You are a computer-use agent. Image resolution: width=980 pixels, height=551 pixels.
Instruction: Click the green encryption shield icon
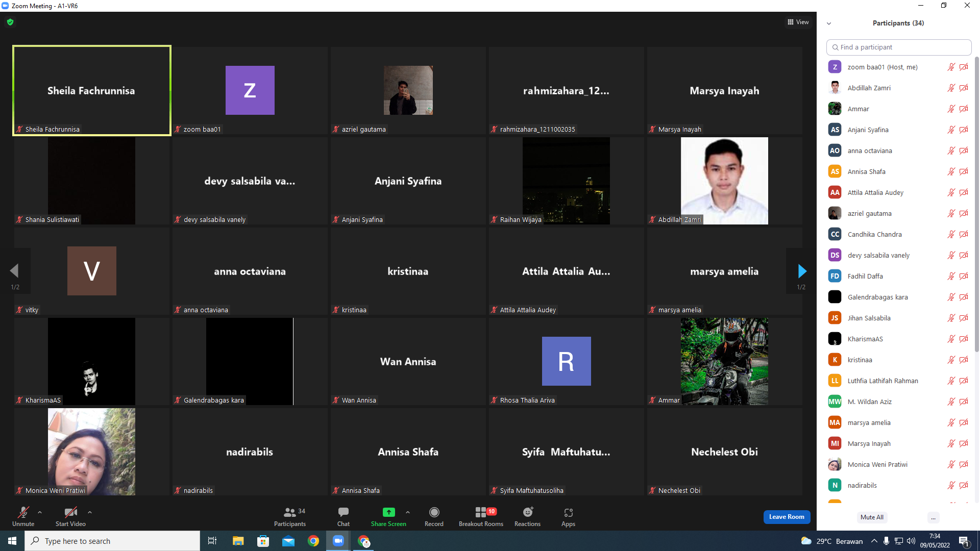coord(10,22)
